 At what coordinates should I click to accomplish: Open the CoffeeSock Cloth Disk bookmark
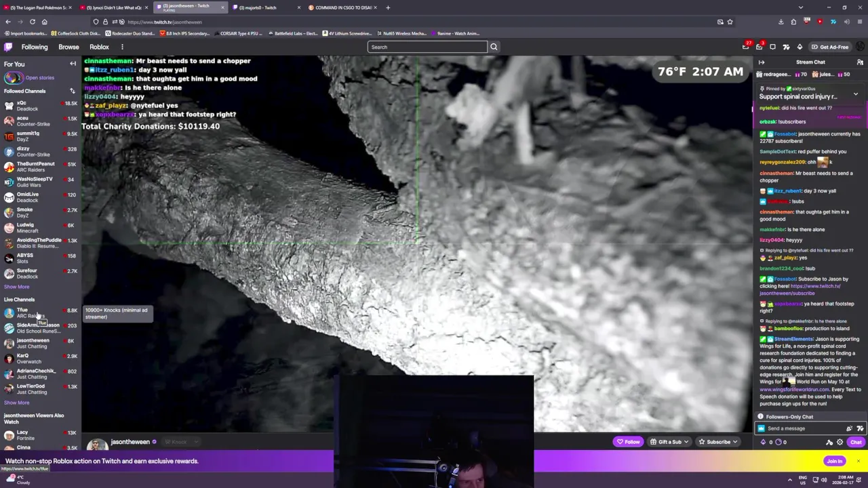[x=75, y=33]
